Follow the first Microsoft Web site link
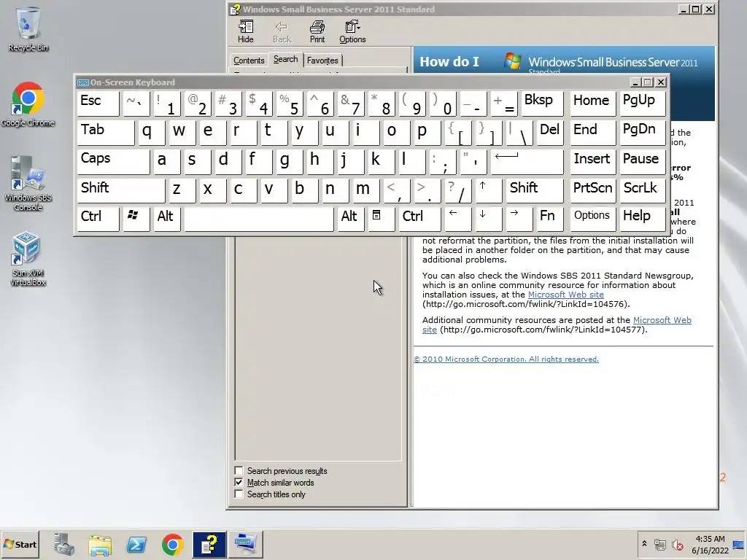The width and height of the screenshot is (747, 560). tap(565, 295)
